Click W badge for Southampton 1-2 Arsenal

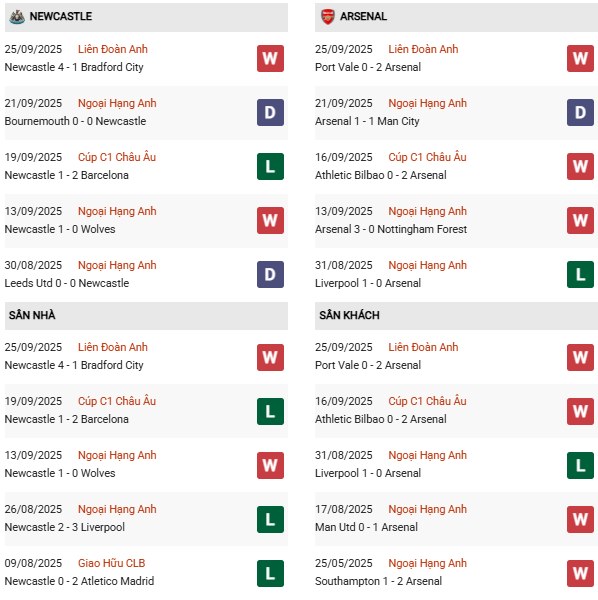[x=580, y=573]
